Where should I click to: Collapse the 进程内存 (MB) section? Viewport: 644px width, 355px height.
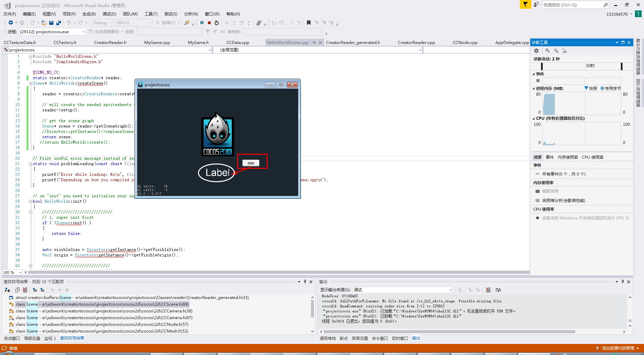(534, 89)
